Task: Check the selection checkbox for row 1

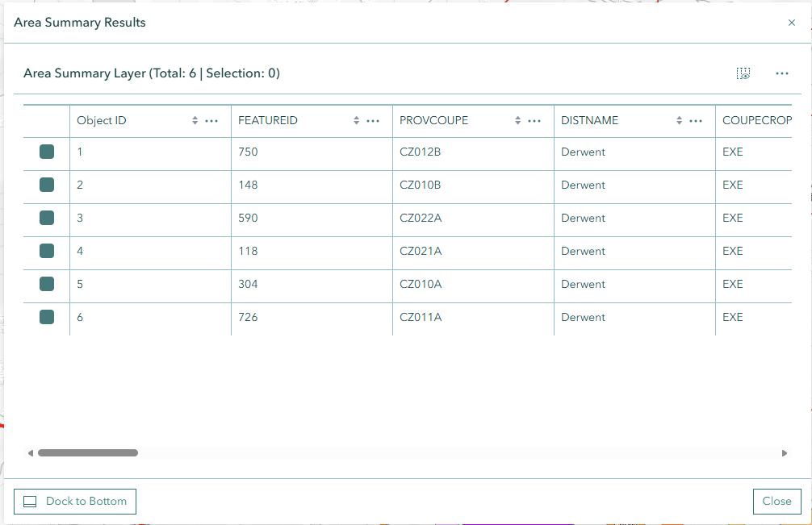Action: click(46, 152)
